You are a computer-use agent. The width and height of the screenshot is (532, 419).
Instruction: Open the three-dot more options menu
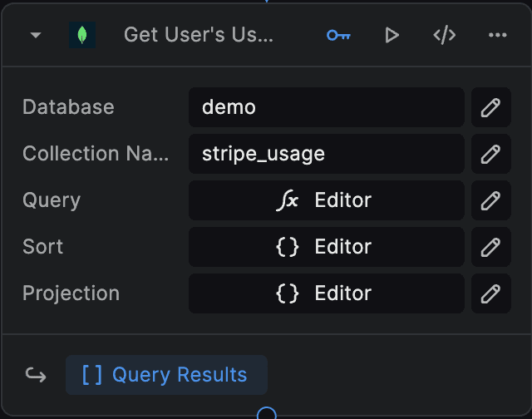click(x=498, y=35)
